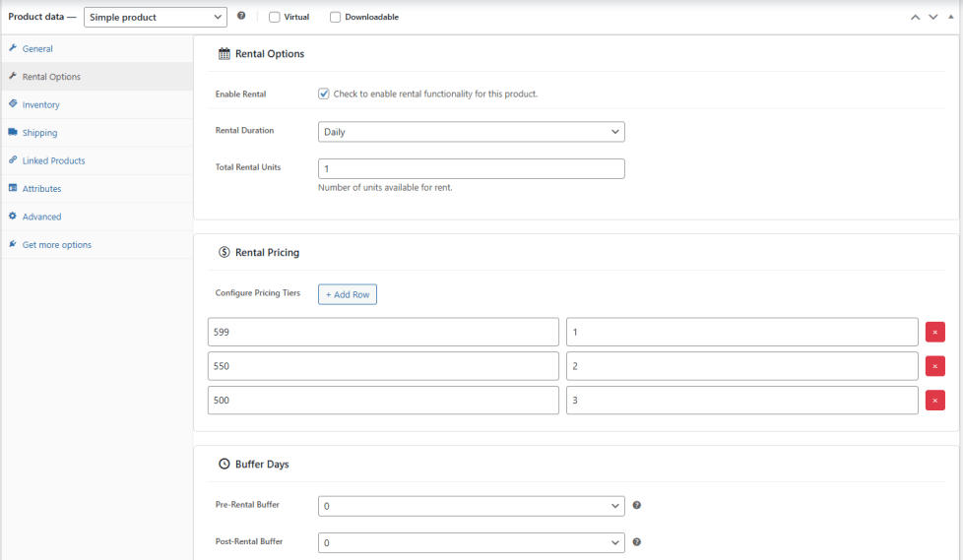Image resolution: width=963 pixels, height=560 pixels.
Task: Tick the Downloadable checkbox
Action: click(x=336, y=17)
